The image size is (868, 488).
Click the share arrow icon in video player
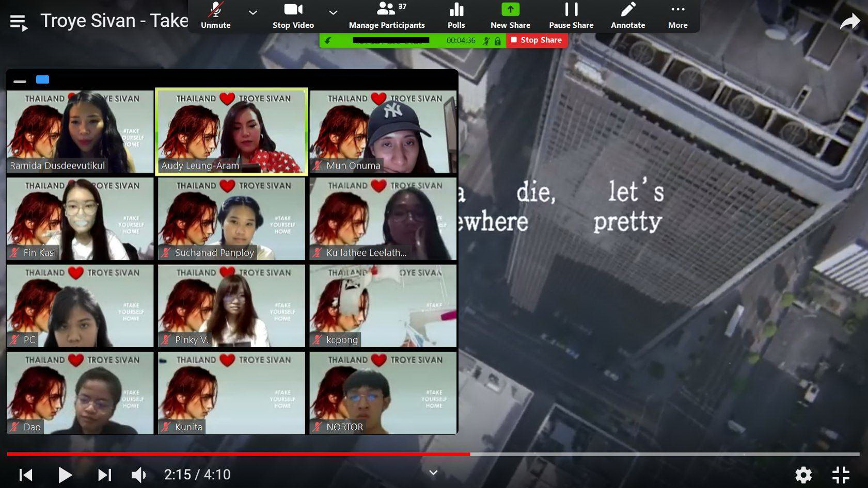pyautogui.click(x=849, y=22)
